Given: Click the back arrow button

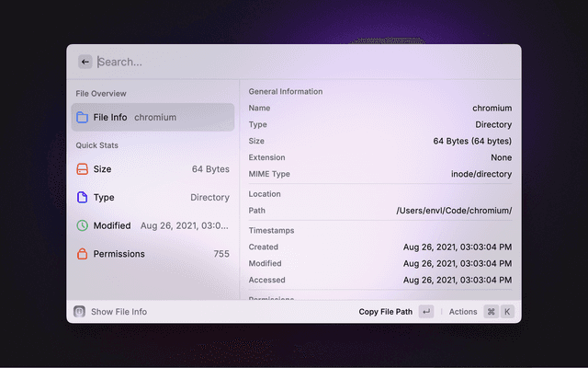Looking at the screenshot, I should coord(85,62).
